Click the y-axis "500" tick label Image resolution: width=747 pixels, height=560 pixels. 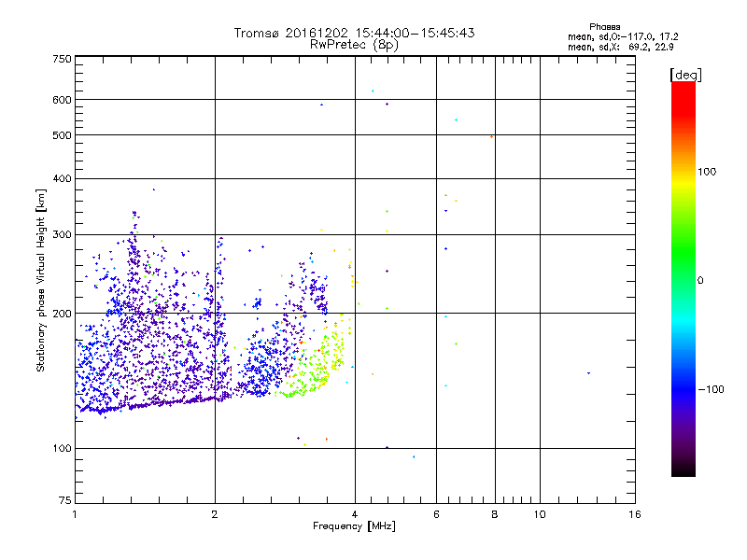[x=62, y=135]
